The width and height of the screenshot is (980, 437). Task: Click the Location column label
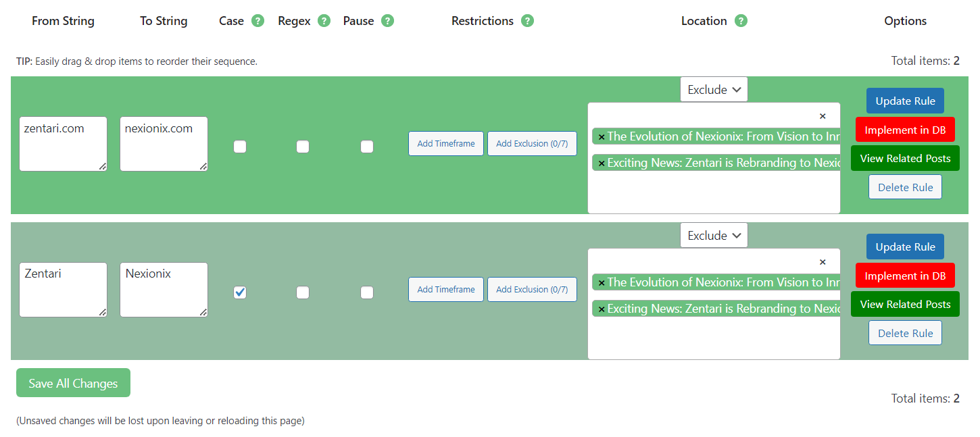pos(704,21)
